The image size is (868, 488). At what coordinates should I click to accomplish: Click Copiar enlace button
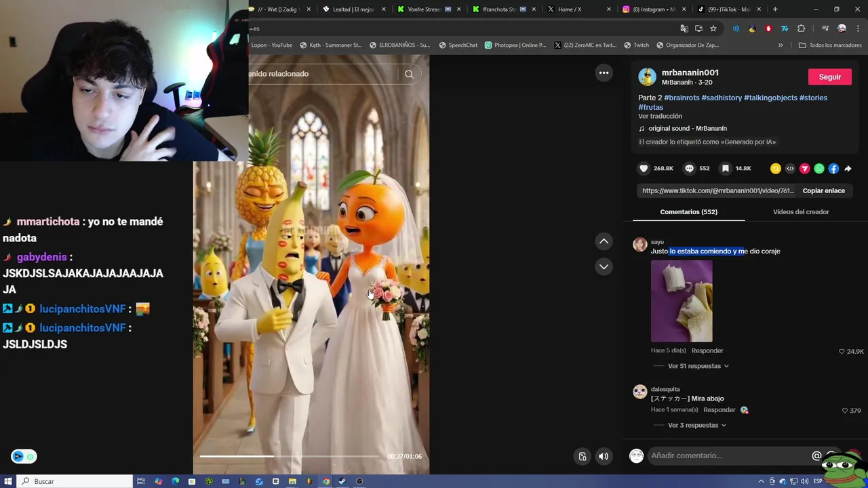823,191
